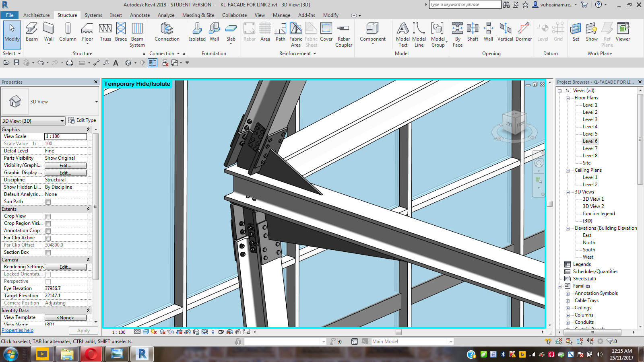Select the Model Text tool

[402, 35]
